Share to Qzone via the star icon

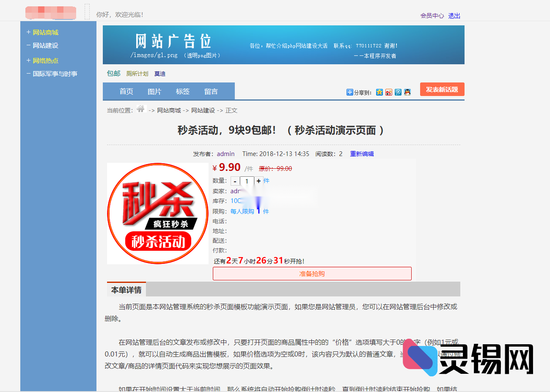pos(379,92)
